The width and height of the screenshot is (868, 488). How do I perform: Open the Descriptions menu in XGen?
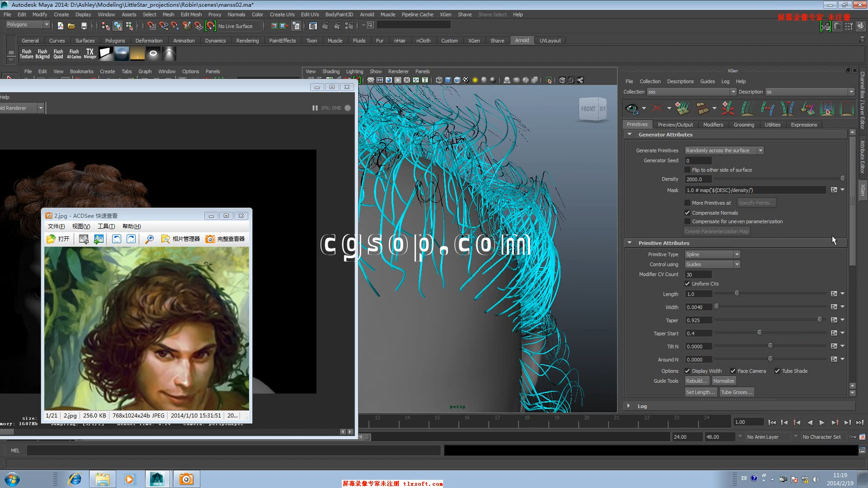pos(680,81)
